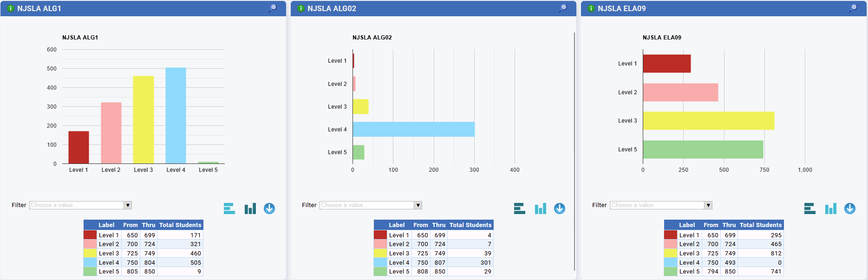This screenshot has width=868, height=280.
Task: Click the Filter input field in NJSLA ALG1
Action: [77, 205]
